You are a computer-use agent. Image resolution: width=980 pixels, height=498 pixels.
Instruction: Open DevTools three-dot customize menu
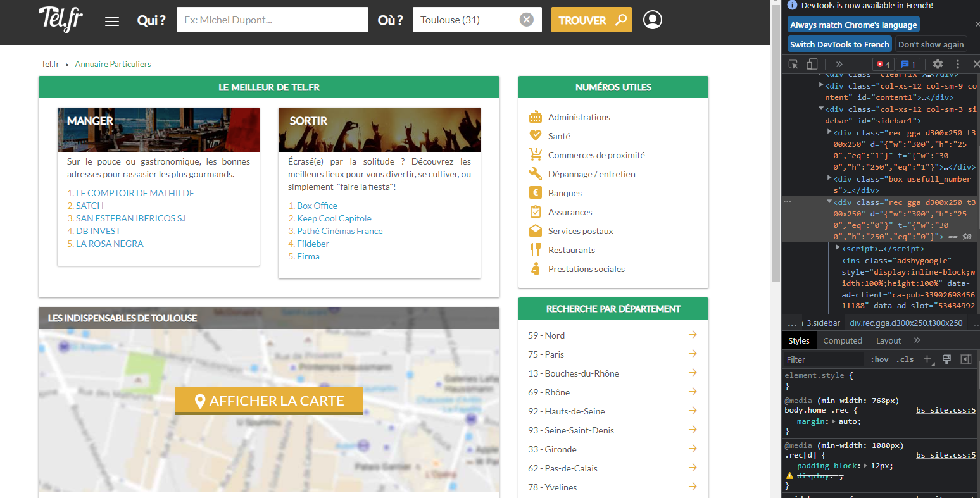958,64
